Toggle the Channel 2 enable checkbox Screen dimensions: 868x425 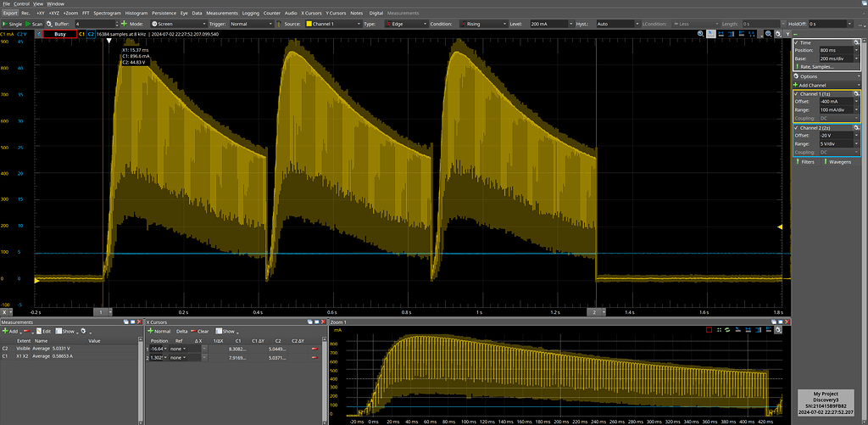(797, 126)
